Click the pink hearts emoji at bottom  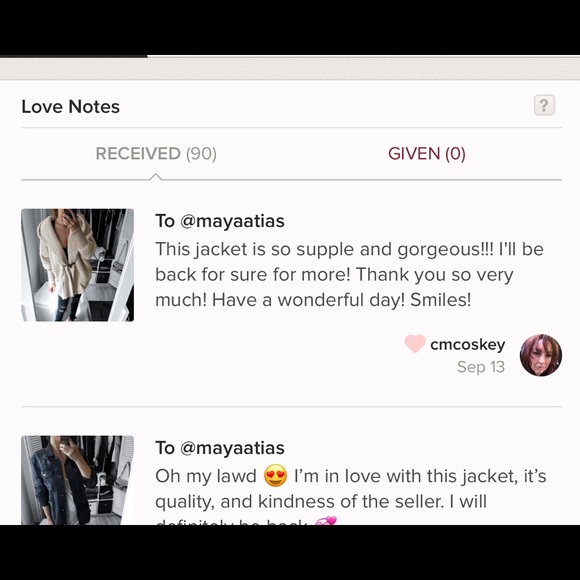(326, 521)
